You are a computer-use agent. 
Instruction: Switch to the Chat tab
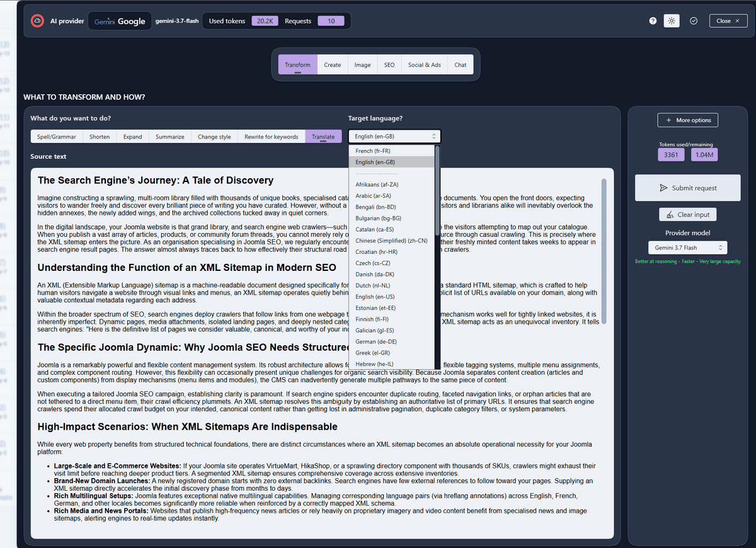click(x=461, y=65)
